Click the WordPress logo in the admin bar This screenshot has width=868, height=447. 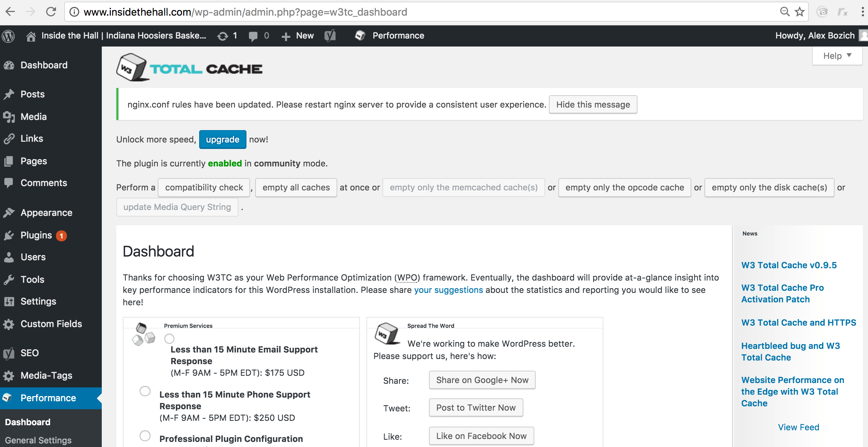(x=8, y=36)
